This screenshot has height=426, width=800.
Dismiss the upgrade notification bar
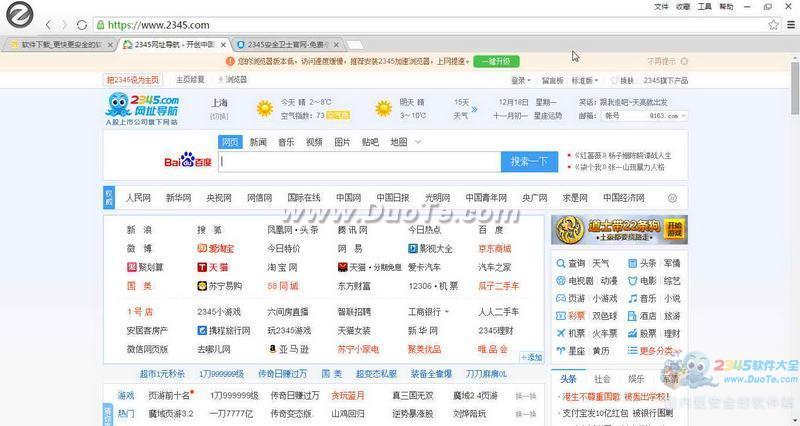[x=684, y=61]
